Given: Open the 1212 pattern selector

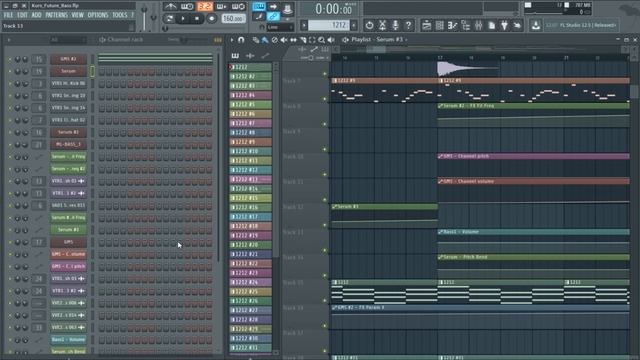Looking at the screenshot, I should click(x=329, y=25).
